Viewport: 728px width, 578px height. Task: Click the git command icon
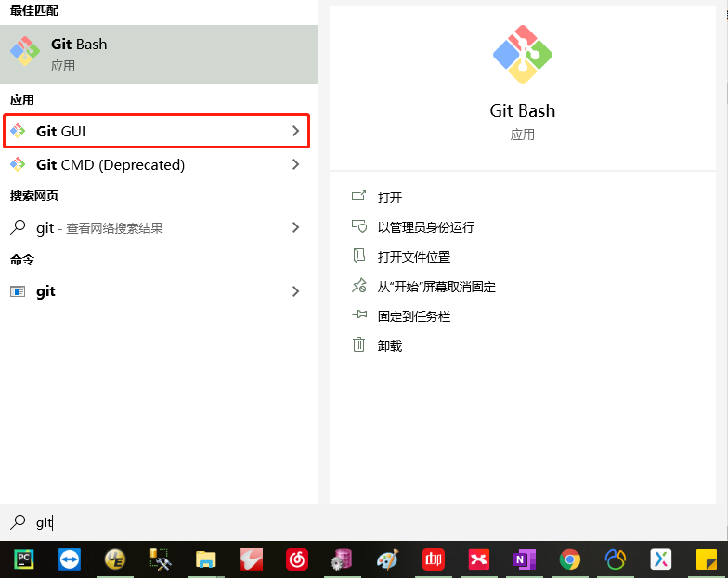(x=18, y=291)
